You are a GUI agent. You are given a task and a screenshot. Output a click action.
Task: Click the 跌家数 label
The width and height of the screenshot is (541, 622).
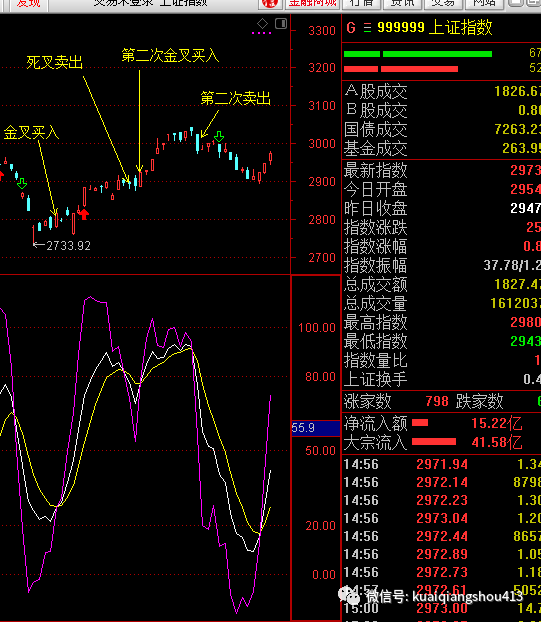[x=480, y=401]
